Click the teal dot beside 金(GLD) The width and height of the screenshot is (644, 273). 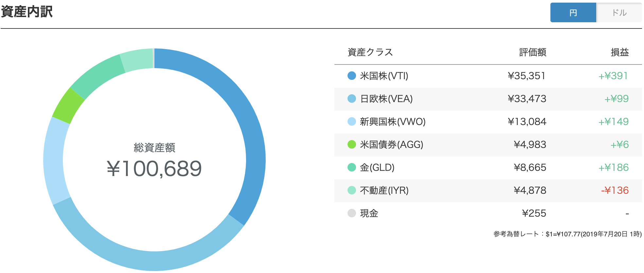coord(352,167)
